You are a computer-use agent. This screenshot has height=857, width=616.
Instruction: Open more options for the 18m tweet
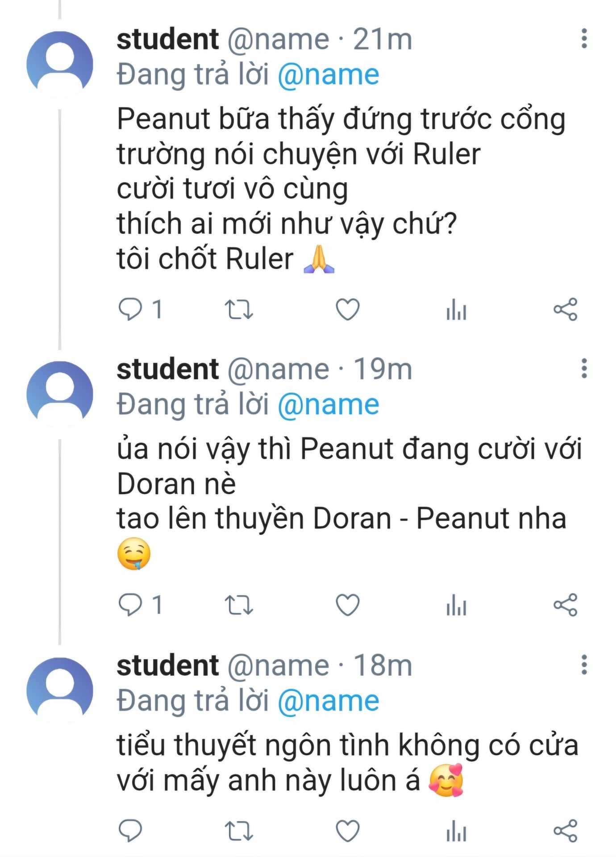(584, 665)
